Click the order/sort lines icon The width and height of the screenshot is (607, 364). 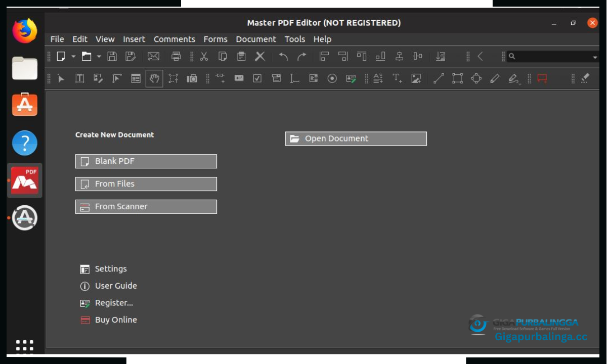pos(441,56)
